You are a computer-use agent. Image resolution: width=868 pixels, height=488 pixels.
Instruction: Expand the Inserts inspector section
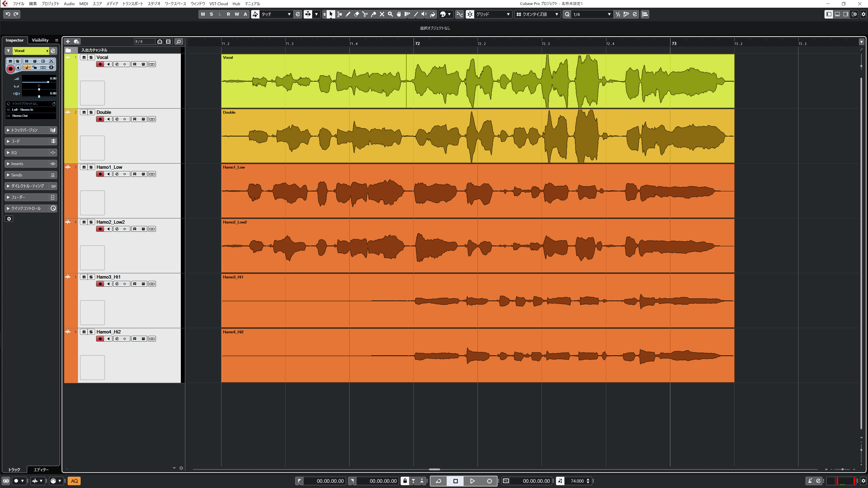tap(31, 164)
